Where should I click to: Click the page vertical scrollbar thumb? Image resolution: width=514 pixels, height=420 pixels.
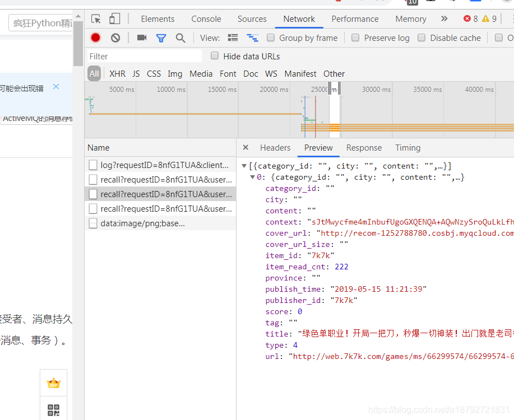(x=78, y=43)
